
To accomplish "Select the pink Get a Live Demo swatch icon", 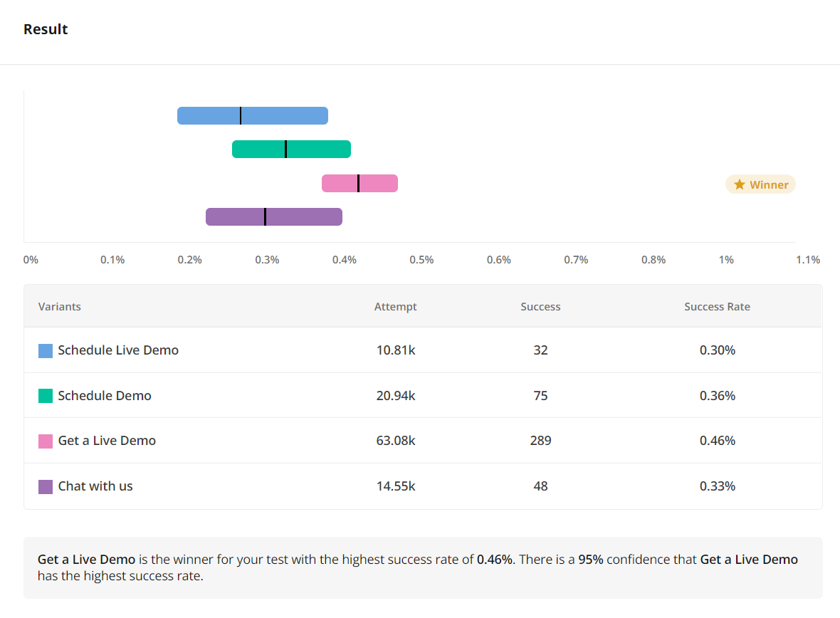I will coord(45,441).
